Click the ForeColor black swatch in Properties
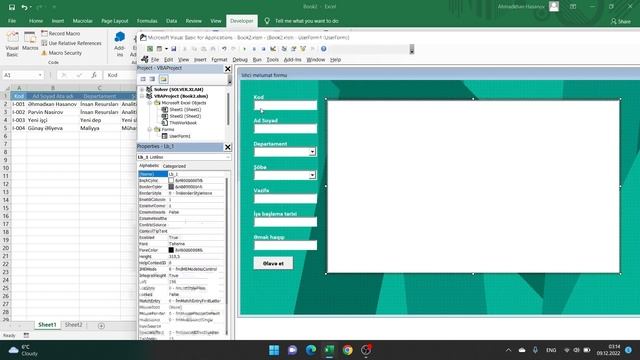The image size is (640, 360). point(171,250)
